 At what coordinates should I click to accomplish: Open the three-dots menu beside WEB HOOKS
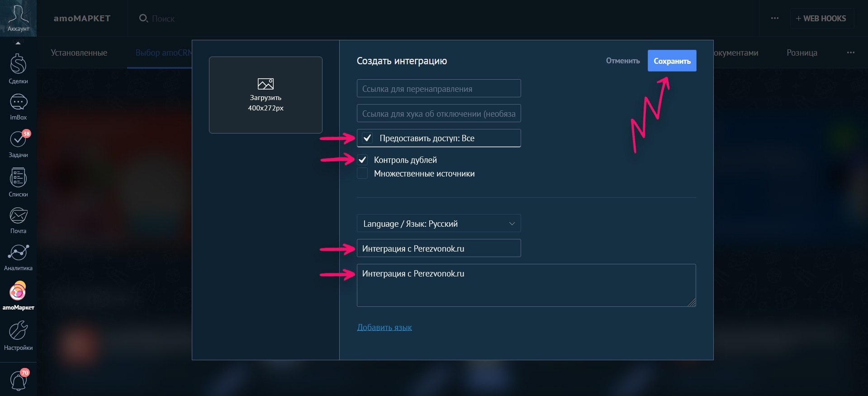click(x=774, y=19)
